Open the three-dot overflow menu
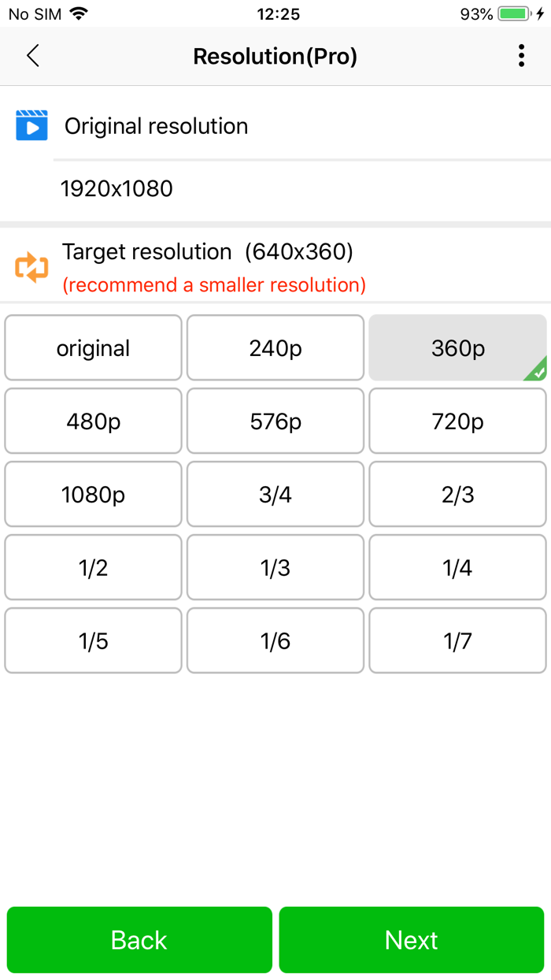Image resolution: width=551 pixels, height=980 pixels. pos(520,56)
